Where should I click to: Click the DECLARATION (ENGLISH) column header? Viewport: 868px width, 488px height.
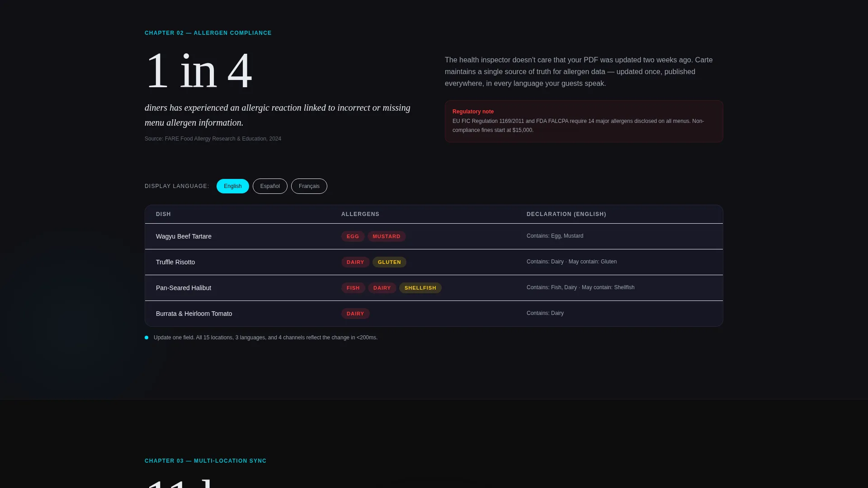[566, 214]
